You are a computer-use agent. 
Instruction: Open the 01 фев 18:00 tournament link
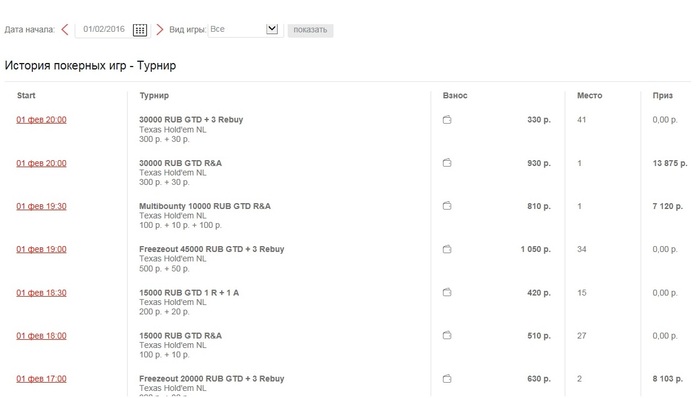click(42, 336)
